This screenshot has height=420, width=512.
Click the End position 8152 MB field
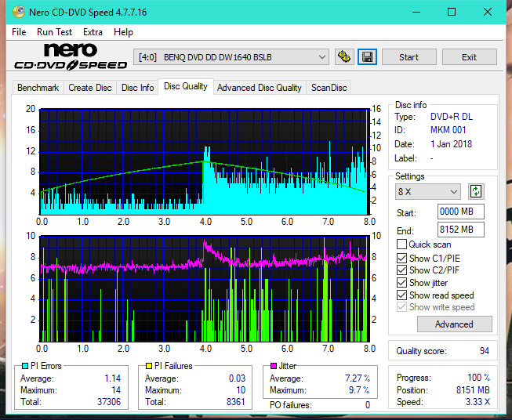pyautogui.click(x=460, y=230)
